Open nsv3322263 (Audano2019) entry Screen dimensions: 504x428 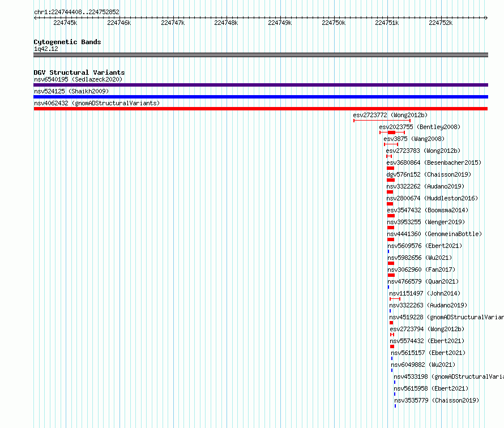[x=429, y=305]
